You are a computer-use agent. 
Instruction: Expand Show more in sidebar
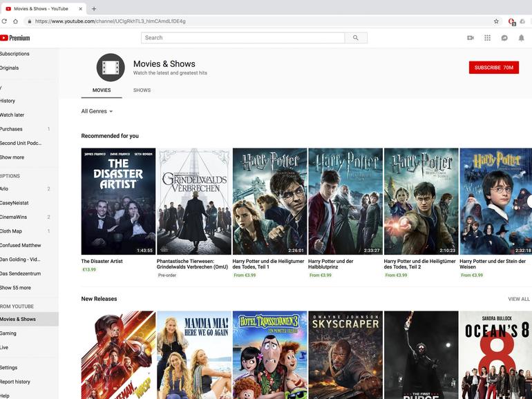[12, 157]
